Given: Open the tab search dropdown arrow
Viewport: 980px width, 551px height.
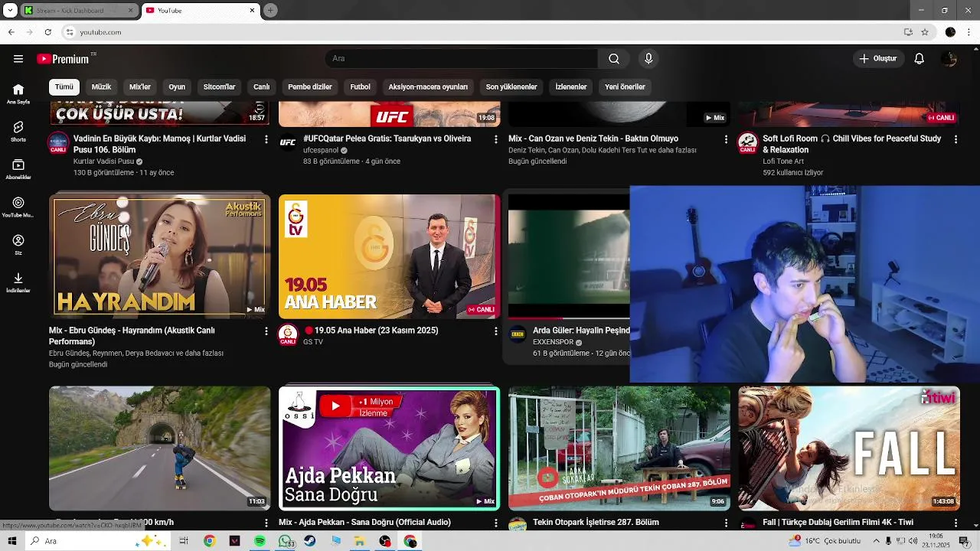Looking at the screenshot, I should (x=11, y=11).
